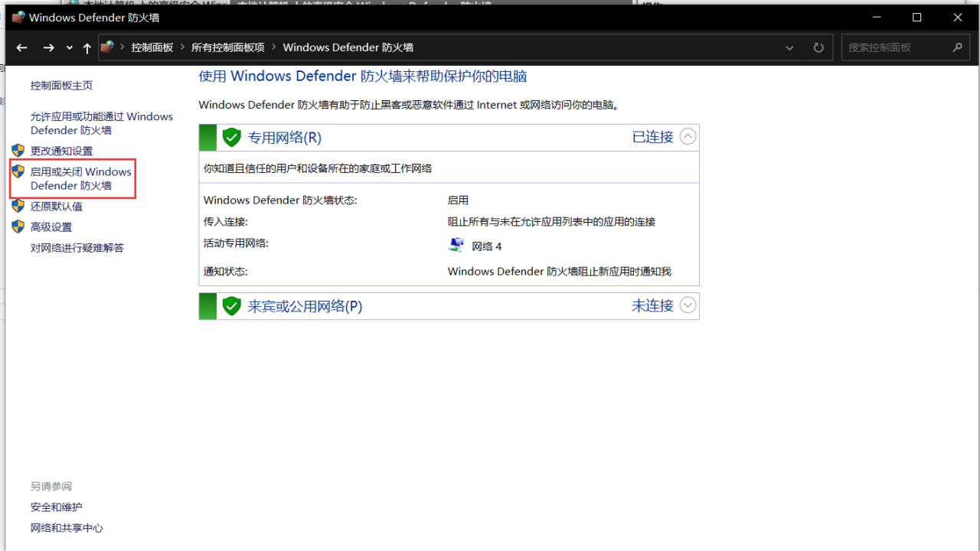Open 更改通知设置 link
Image resolution: width=980 pixels, height=551 pixels.
pyautogui.click(x=61, y=151)
